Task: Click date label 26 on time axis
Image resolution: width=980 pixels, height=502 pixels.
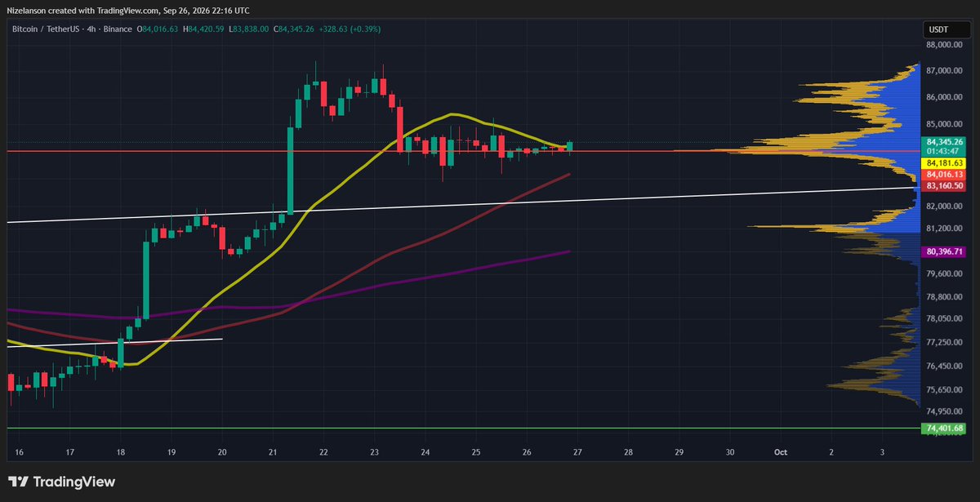Action: [527, 451]
